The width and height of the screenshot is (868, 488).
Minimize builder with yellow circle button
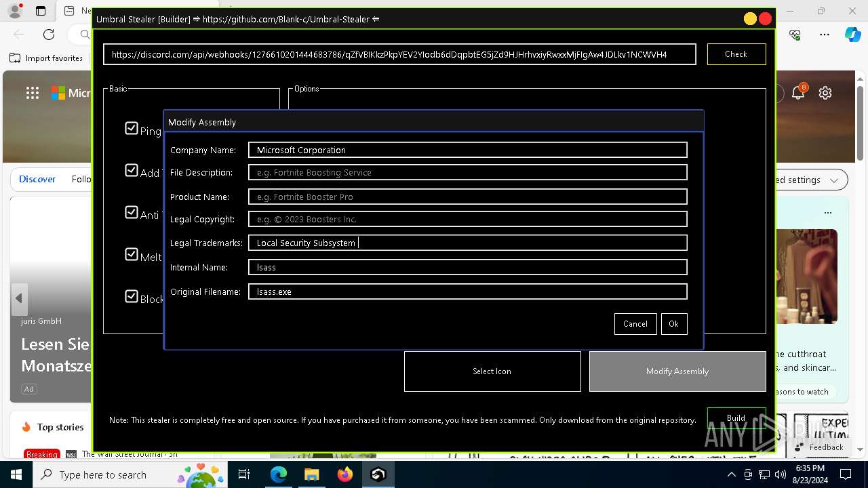point(750,19)
